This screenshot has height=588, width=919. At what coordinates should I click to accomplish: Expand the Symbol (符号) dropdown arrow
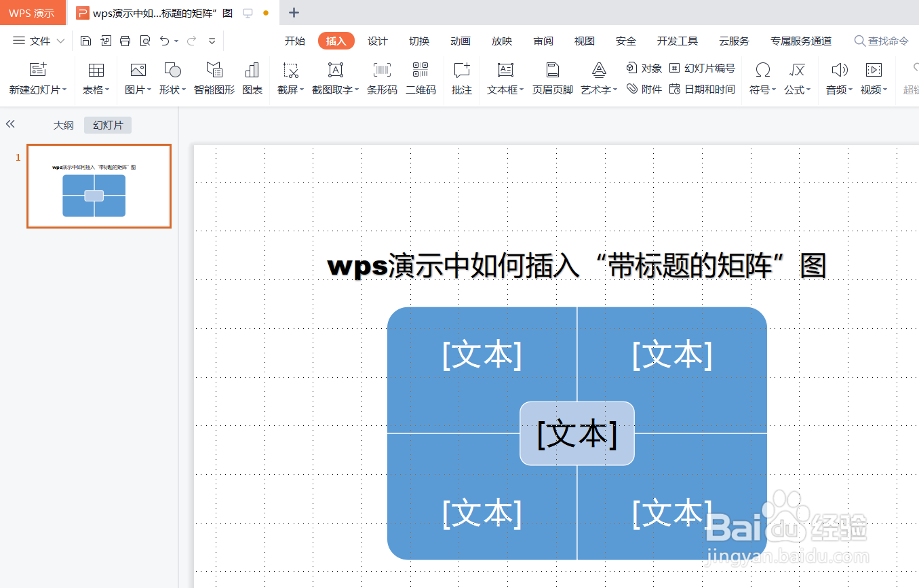pos(774,90)
